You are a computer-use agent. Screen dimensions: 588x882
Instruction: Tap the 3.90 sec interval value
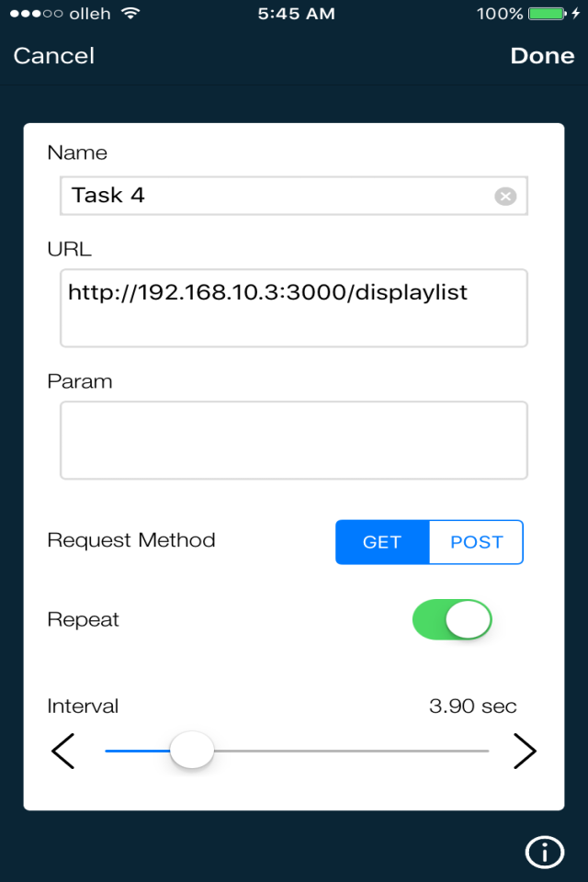coord(472,707)
